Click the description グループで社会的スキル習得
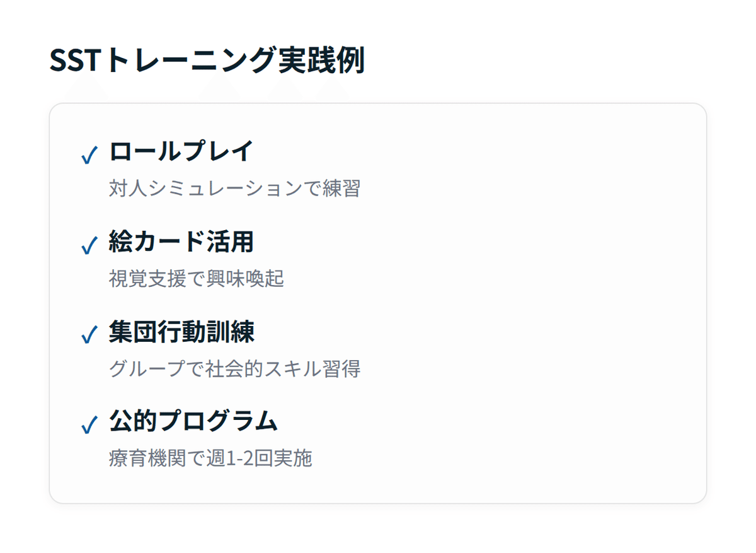756x553 pixels. tap(234, 369)
